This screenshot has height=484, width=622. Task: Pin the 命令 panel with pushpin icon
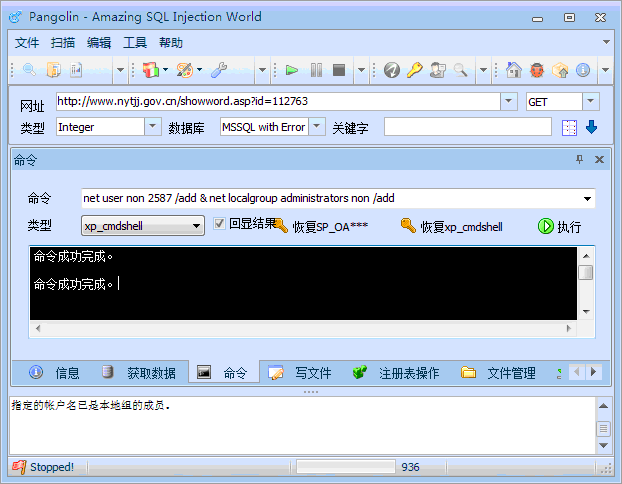(580, 159)
